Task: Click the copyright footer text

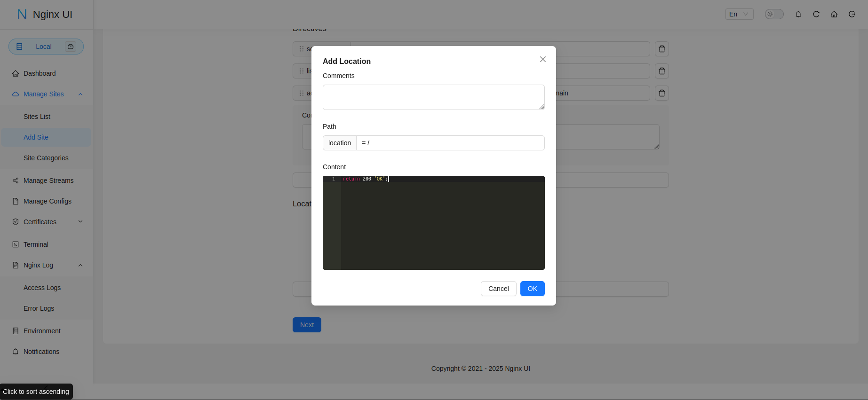Action: (x=481, y=369)
